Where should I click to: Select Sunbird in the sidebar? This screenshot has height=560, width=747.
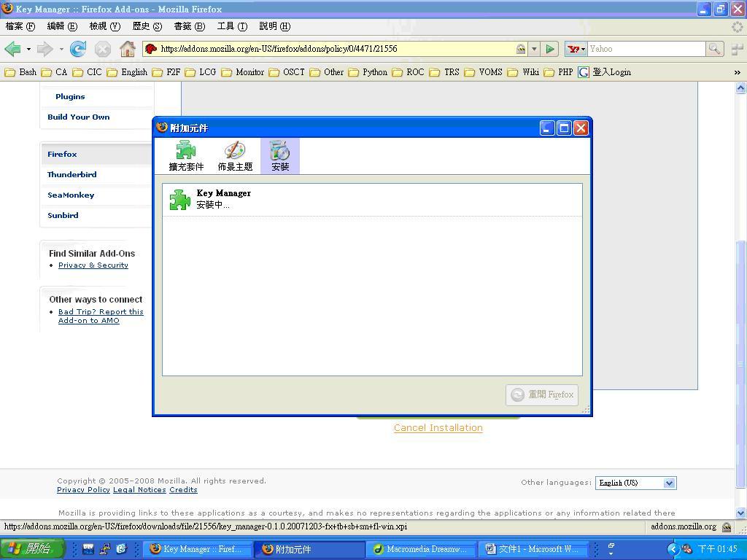(x=63, y=216)
